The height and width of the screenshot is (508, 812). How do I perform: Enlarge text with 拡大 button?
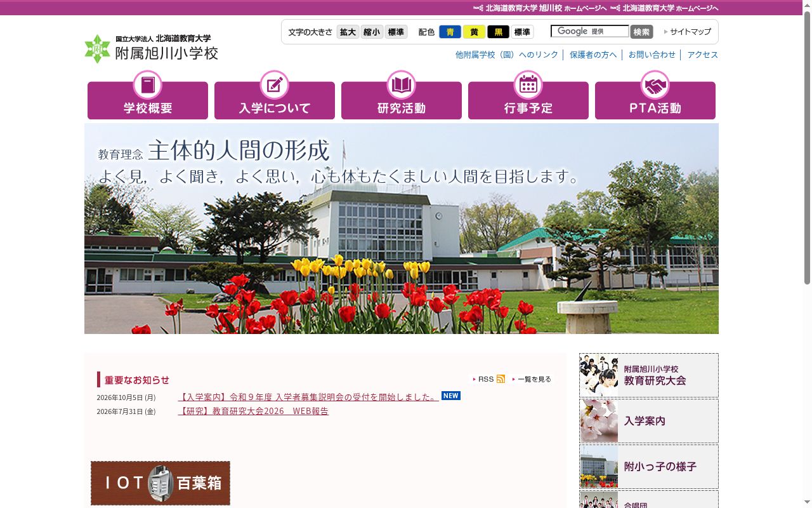(x=348, y=32)
